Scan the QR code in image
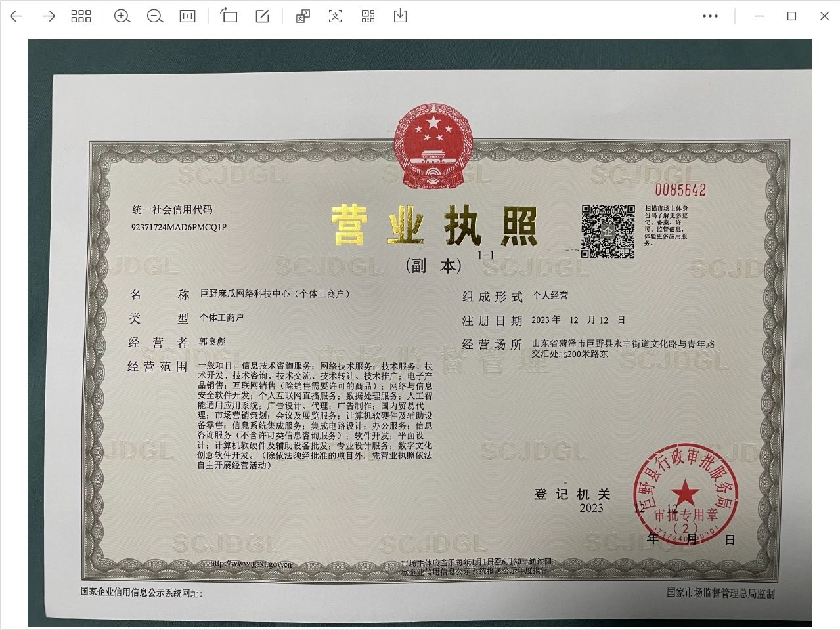 [368, 16]
